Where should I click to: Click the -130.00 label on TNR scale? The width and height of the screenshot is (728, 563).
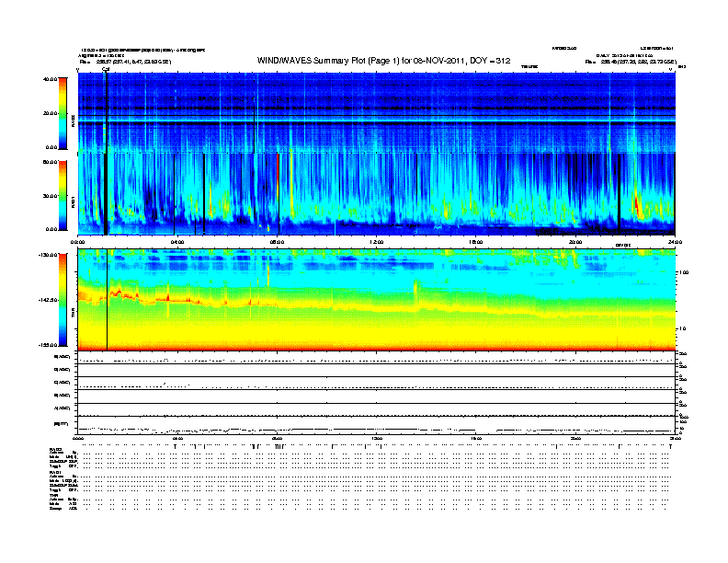[x=49, y=255]
